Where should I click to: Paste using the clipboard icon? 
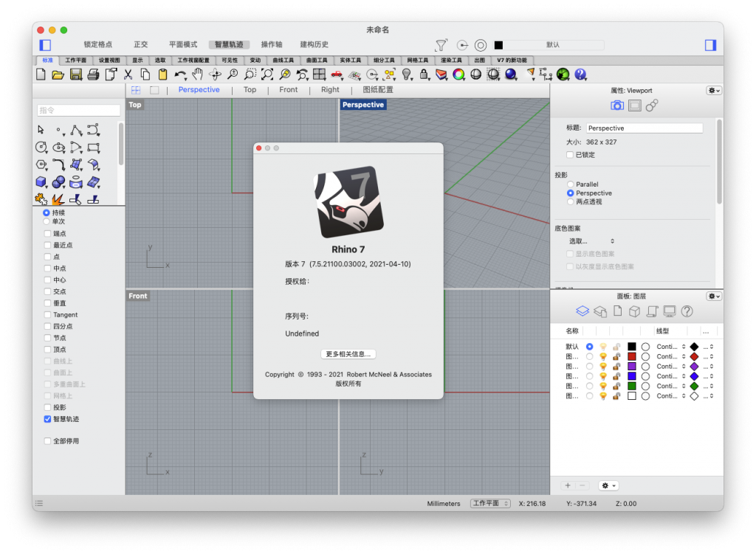click(162, 75)
